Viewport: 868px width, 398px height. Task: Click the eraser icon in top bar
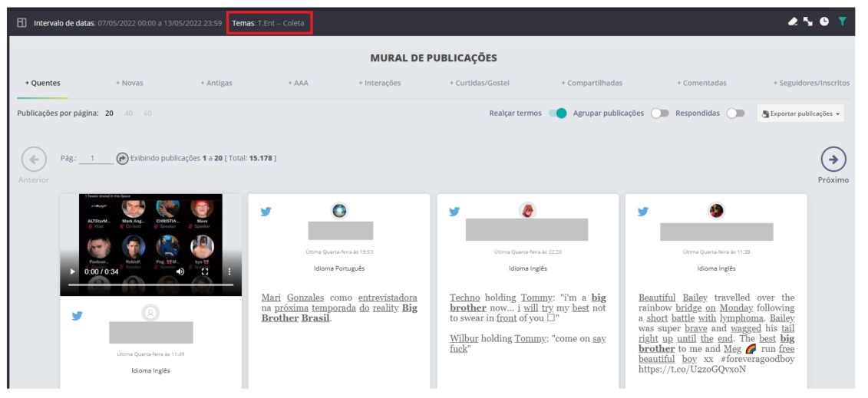(x=793, y=21)
